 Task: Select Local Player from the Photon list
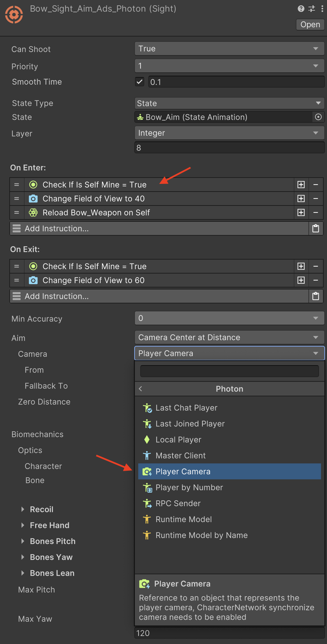tap(178, 440)
